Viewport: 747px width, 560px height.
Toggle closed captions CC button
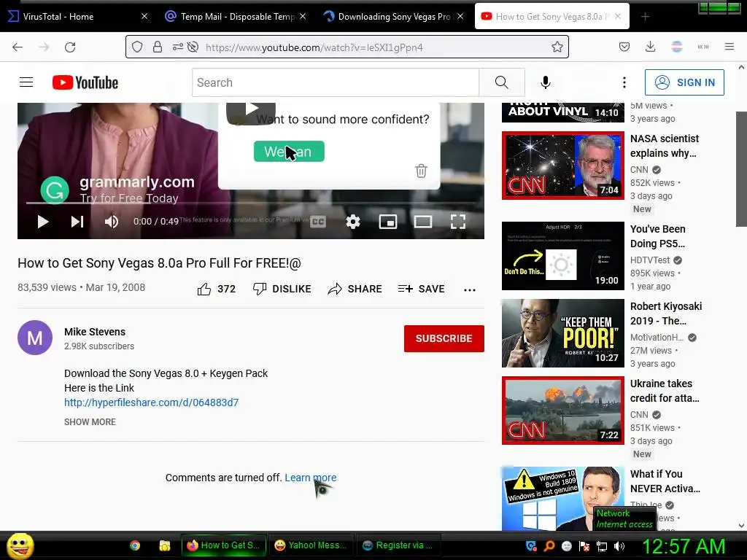coord(318,222)
